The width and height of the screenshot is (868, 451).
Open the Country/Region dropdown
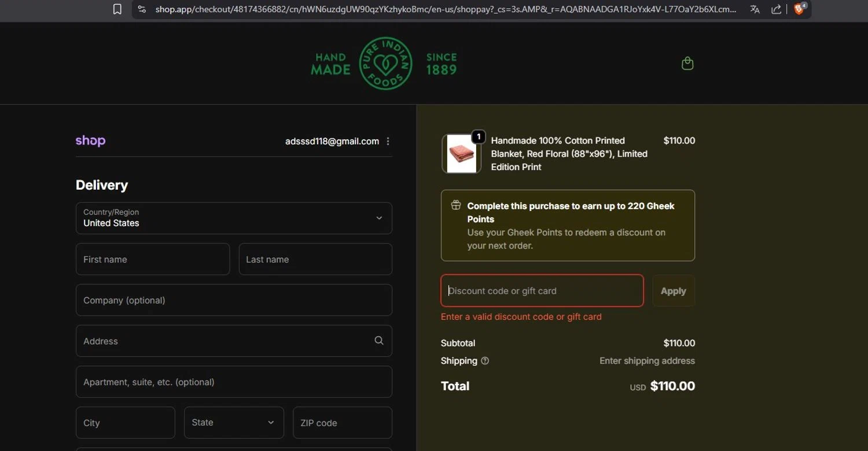234,218
